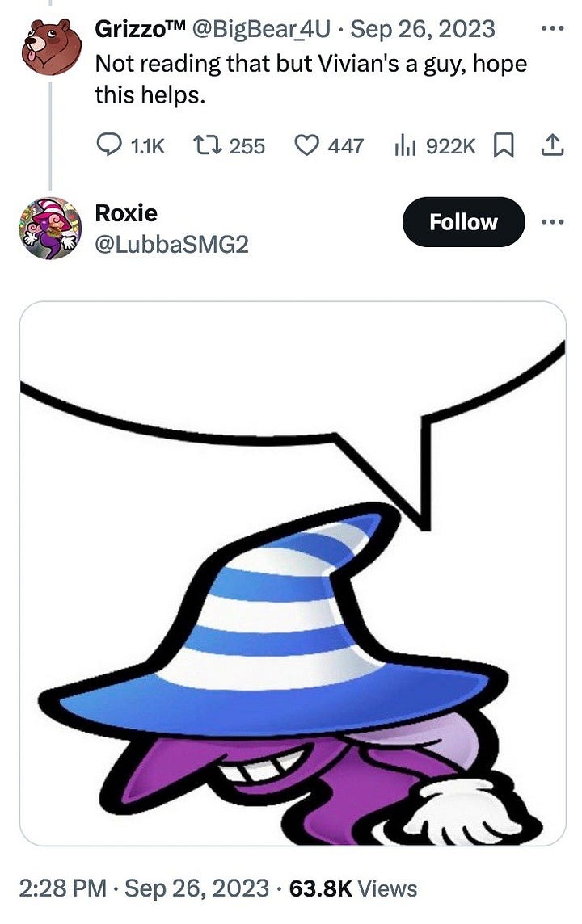The height and width of the screenshot is (924, 582).
Task: Bookmark Grizzo's tweet
Action: [x=503, y=145]
